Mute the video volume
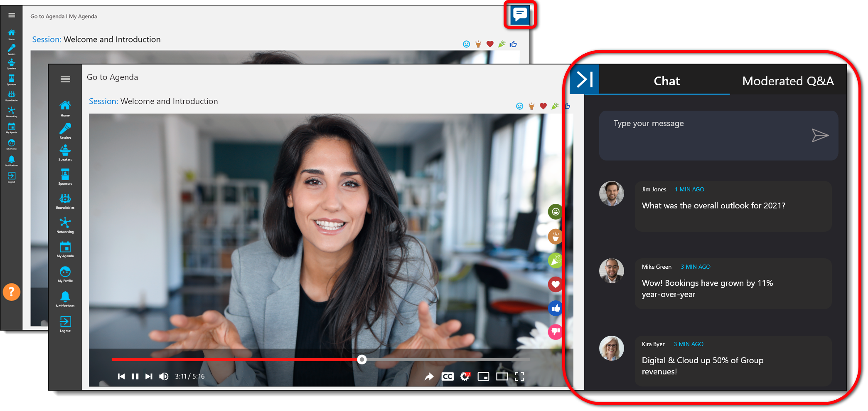The height and width of the screenshot is (411, 868). point(164,376)
